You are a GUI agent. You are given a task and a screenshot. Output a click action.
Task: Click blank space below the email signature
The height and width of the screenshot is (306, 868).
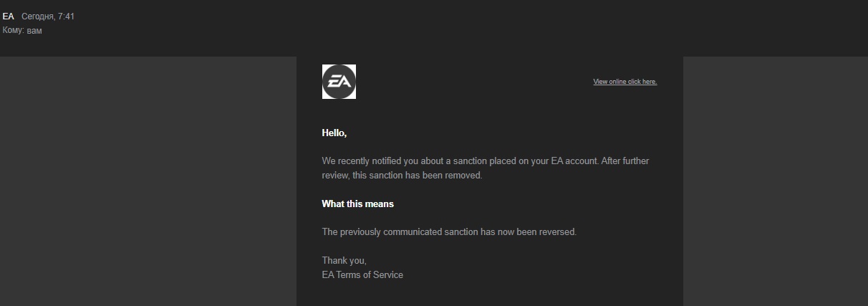click(487, 294)
